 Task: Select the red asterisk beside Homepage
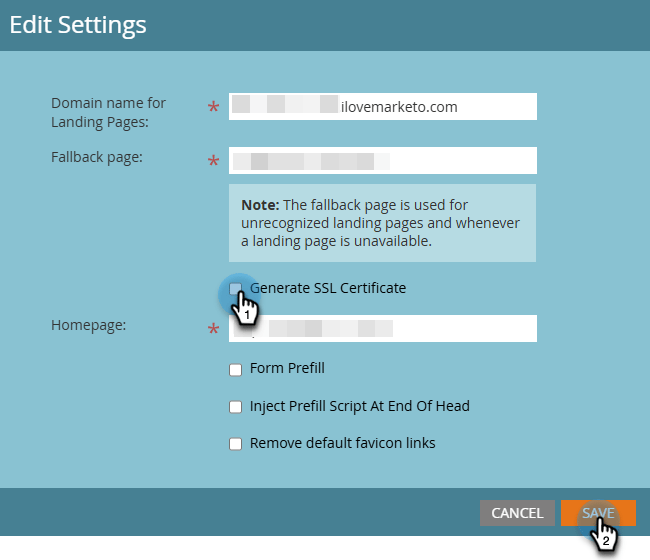(213, 330)
